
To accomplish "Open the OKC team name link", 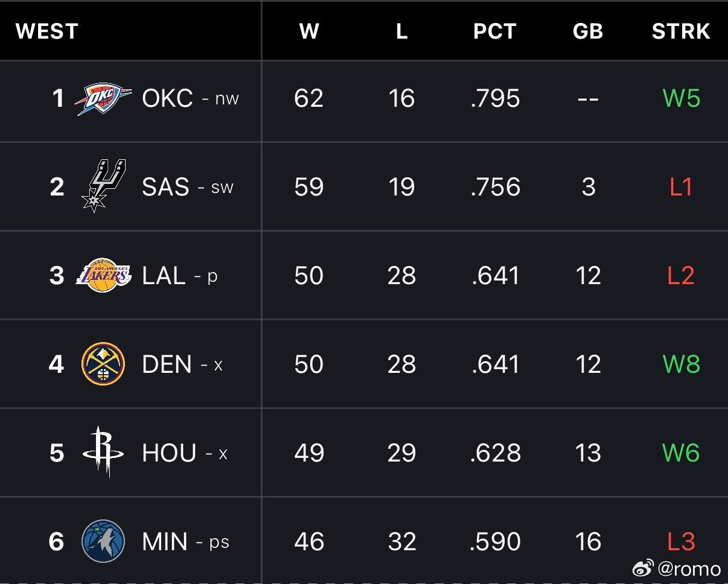I will (167, 99).
